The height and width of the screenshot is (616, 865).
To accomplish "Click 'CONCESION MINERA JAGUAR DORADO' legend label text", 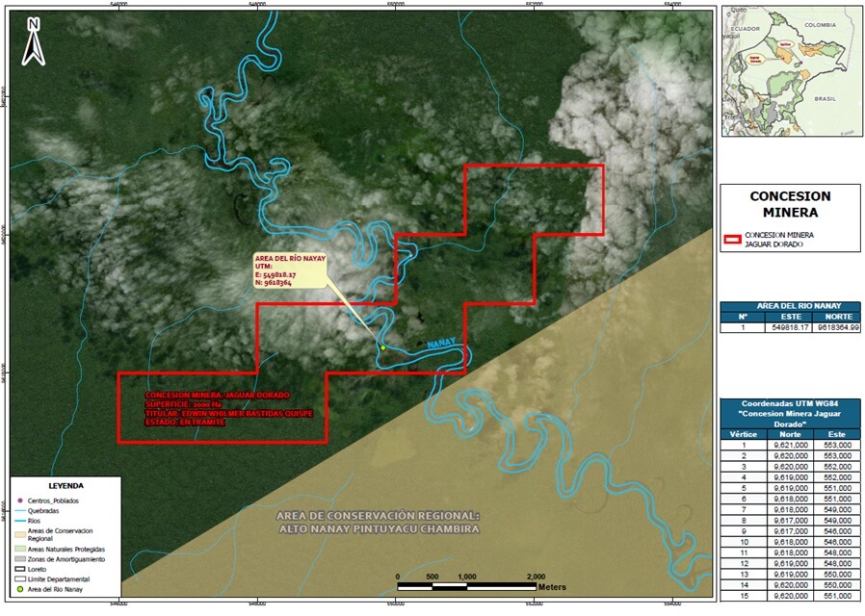I will 779,239.
